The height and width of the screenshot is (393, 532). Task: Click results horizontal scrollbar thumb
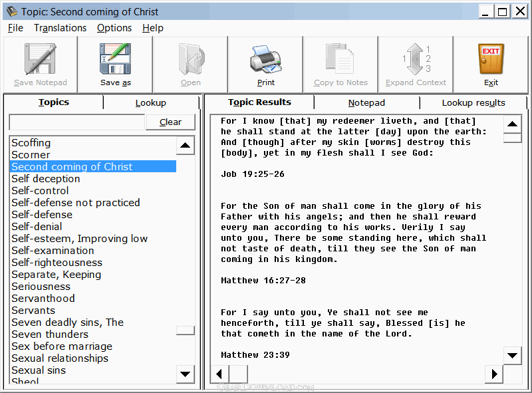(238, 374)
